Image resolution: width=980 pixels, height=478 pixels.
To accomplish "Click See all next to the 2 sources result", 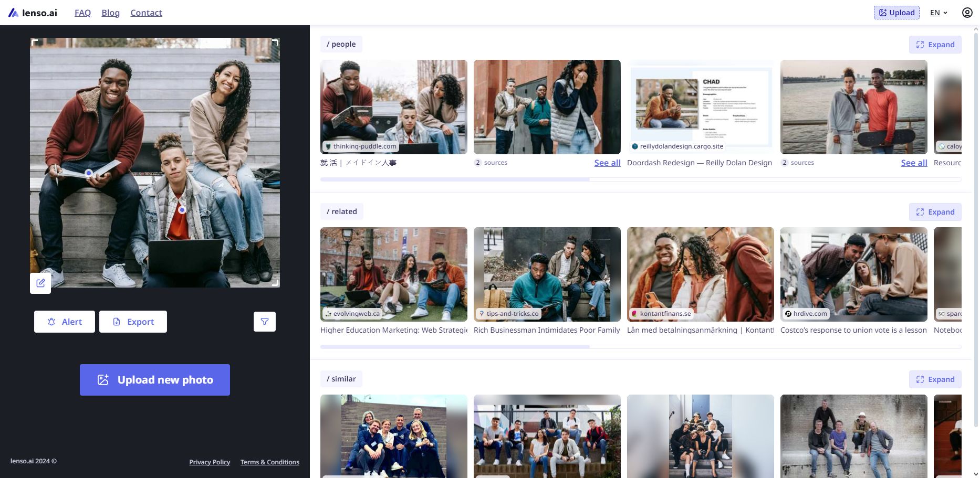I will pyautogui.click(x=607, y=163).
